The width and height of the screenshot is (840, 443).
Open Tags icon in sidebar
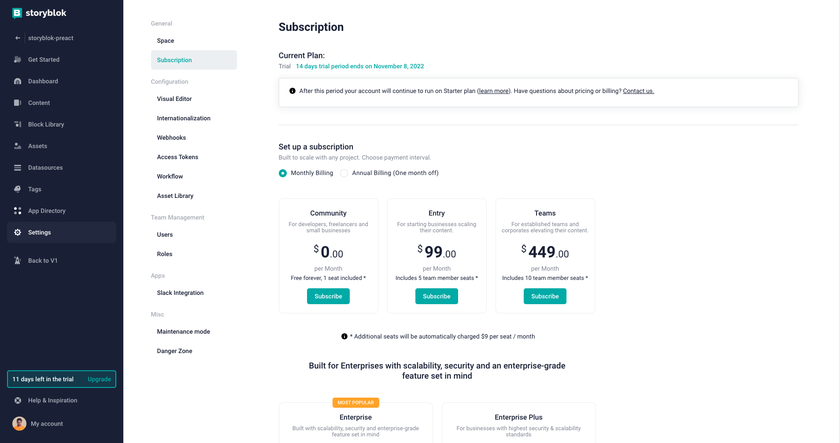click(18, 189)
